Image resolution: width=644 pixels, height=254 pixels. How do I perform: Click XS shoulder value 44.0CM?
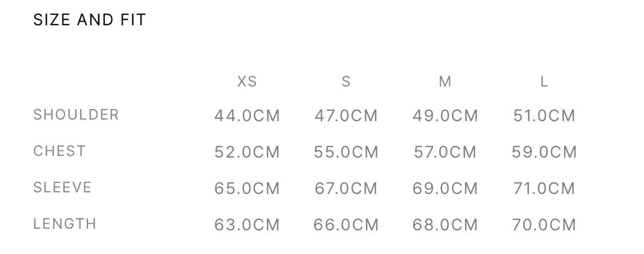click(247, 116)
